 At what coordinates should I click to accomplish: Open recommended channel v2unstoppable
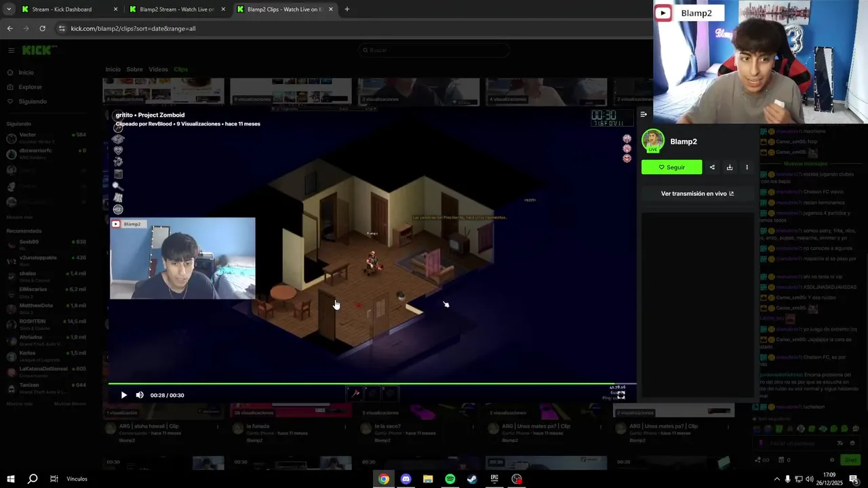pos(46,260)
